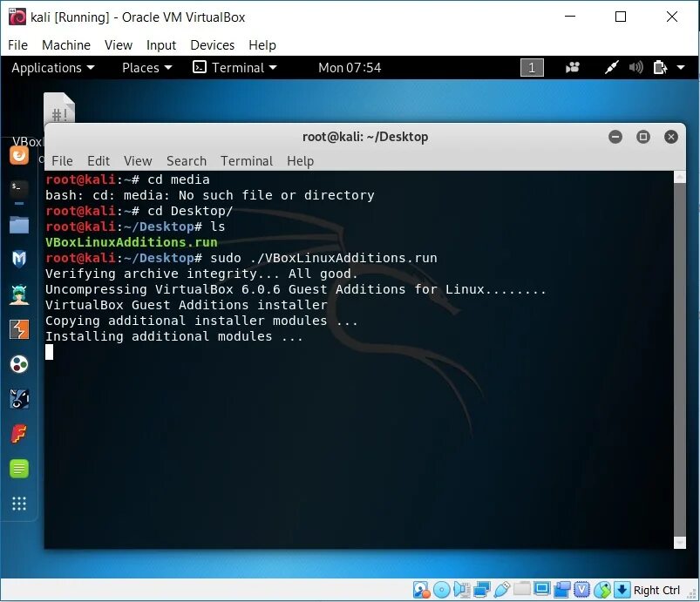Launch Faraday from the dock
The width and height of the screenshot is (700, 602).
point(19,434)
